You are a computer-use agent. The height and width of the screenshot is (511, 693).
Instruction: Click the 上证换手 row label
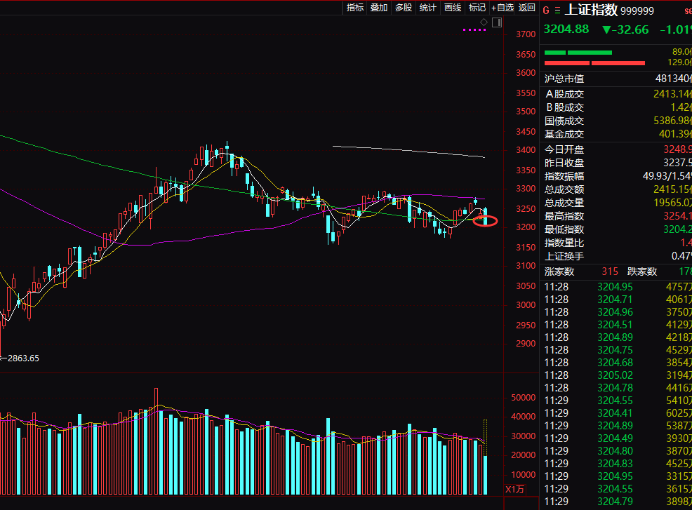[564, 256]
